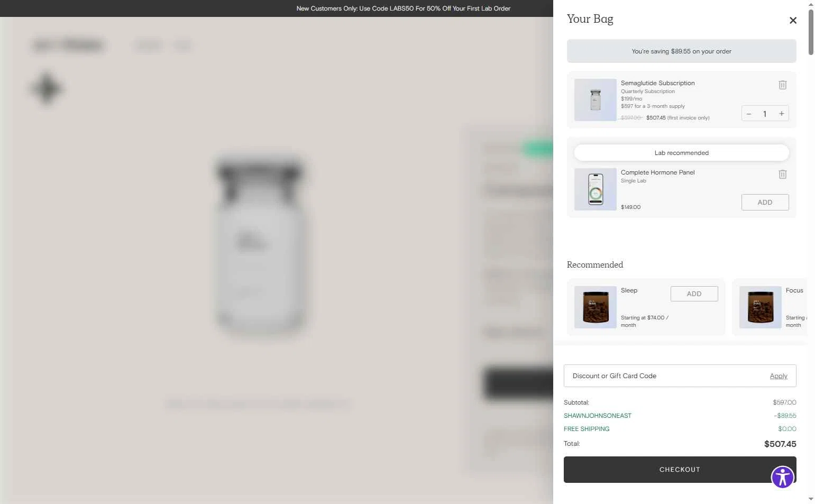Delete Complete Hormone Panel with trash icon
The width and height of the screenshot is (815, 504).
(x=783, y=174)
